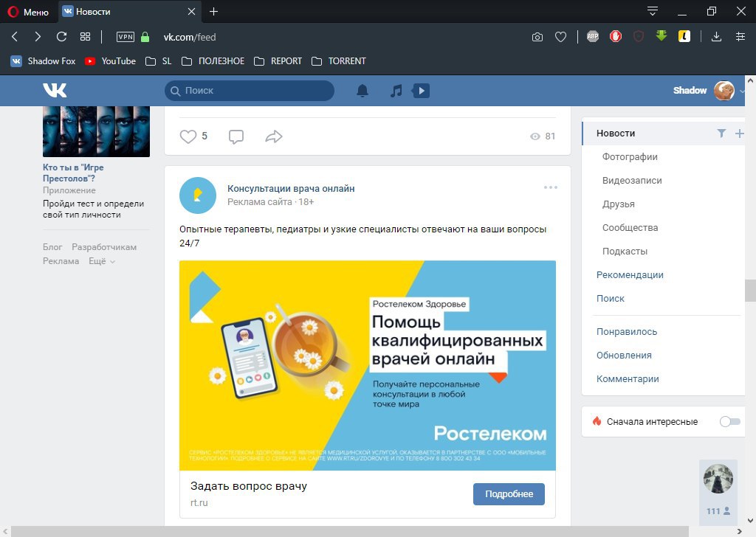Go back to previous page
Image resolution: width=756 pixels, height=537 pixels.
point(15,37)
